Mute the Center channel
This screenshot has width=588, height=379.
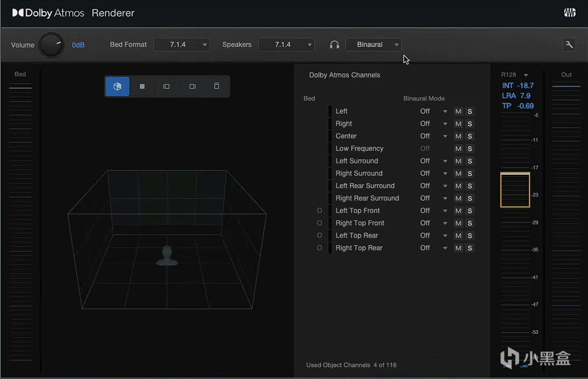click(x=458, y=136)
